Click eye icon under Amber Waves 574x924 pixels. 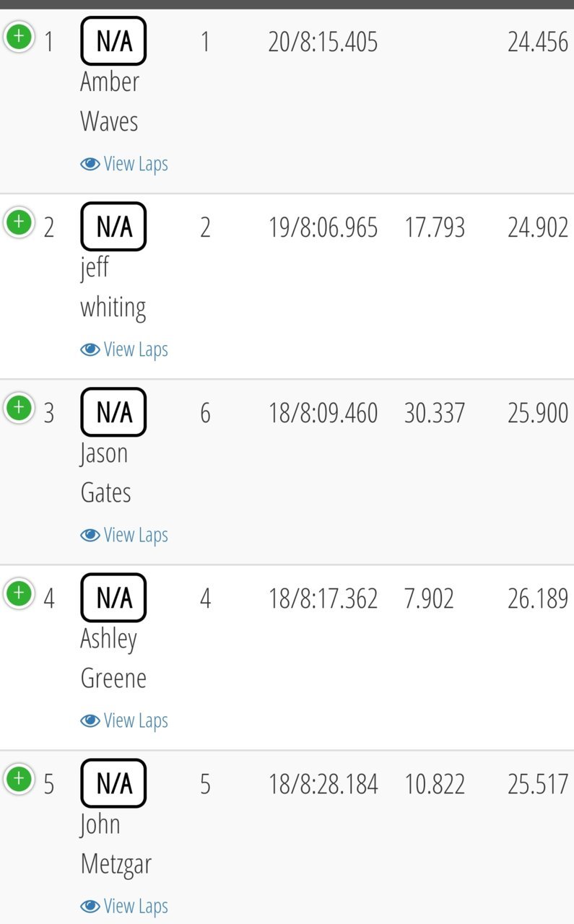(x=90, y=165)
